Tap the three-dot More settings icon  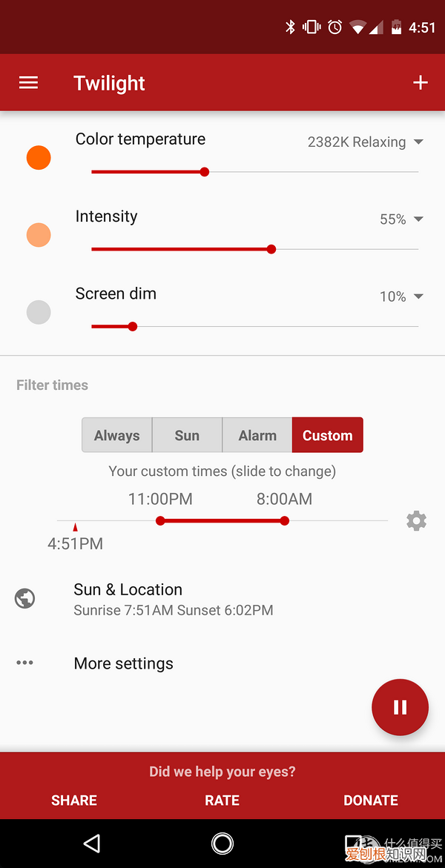[x=25, y=663]
